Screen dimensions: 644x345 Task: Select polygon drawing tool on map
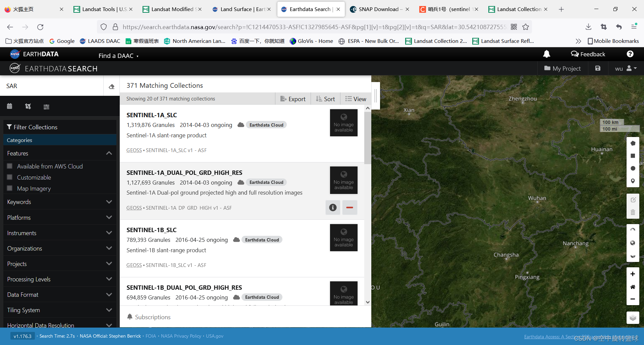click(x=633, y=143)
